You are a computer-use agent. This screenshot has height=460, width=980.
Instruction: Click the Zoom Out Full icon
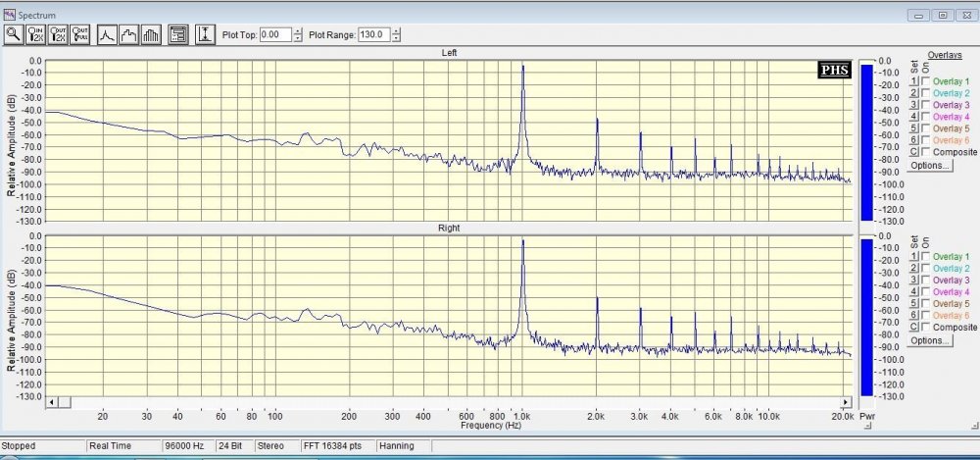[x=81, y=34]
